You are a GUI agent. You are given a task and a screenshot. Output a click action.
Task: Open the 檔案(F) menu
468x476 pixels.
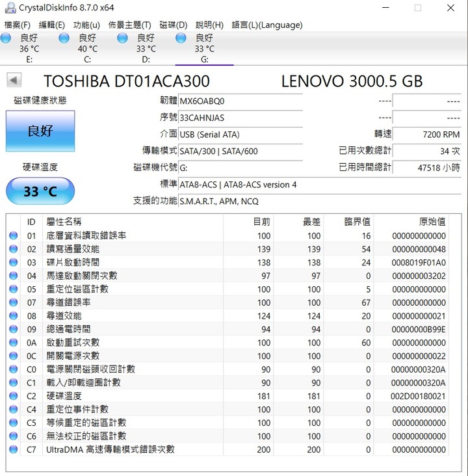tap(17, 25)
